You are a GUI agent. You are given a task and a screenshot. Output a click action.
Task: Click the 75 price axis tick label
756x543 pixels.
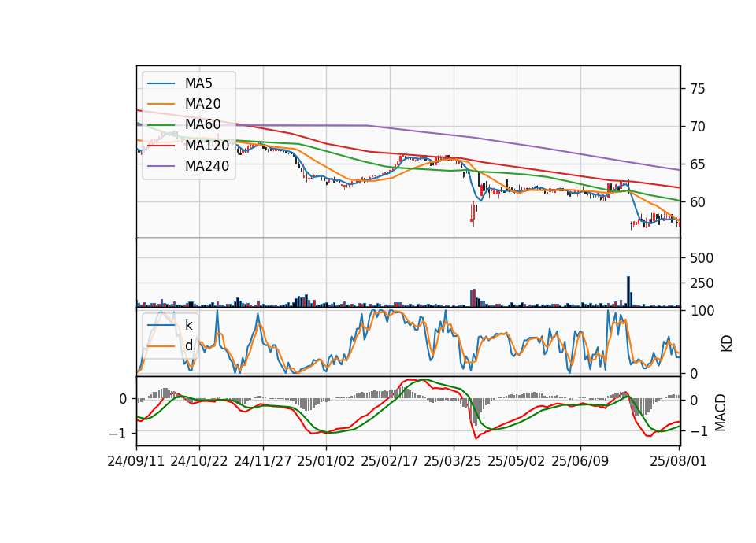[x=698, y=89]
